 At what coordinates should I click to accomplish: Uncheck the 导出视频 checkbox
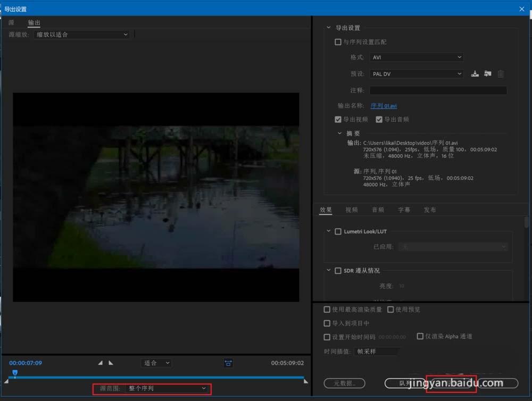(x=338, y=120)
